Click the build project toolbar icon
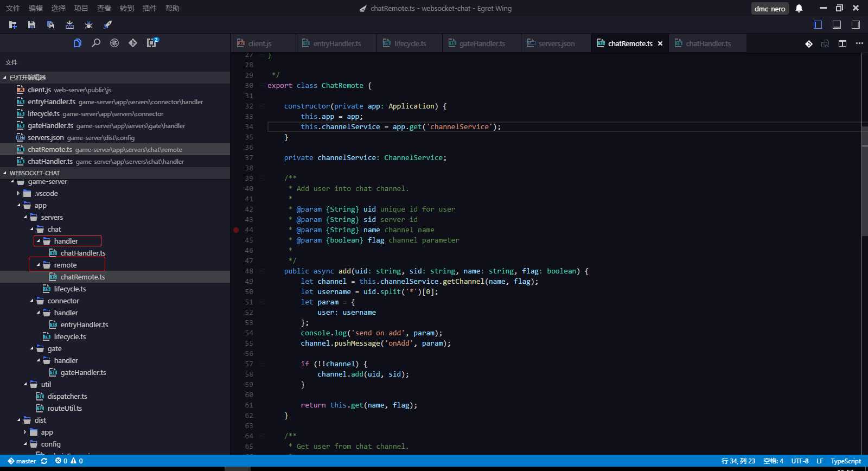This screenshot has height=471, width=868. pos(69,25)
